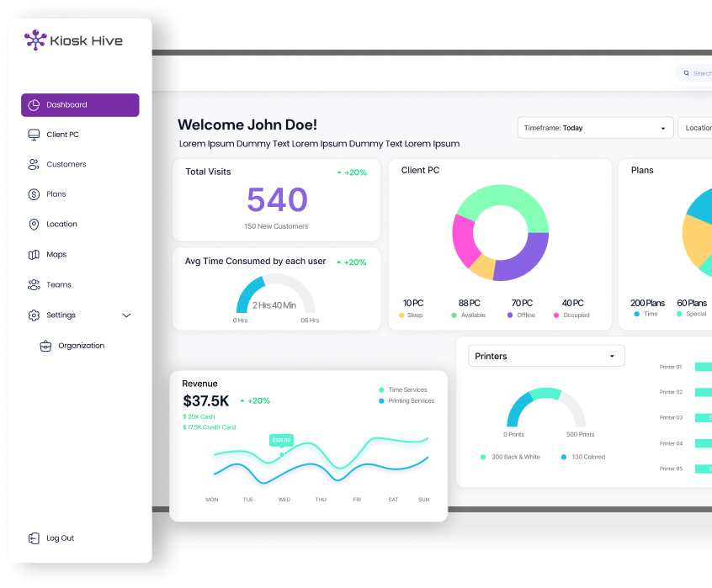Viewport: 712px width, 588px height.
Task: Click the Customers people icon
Action: point(34,165)
